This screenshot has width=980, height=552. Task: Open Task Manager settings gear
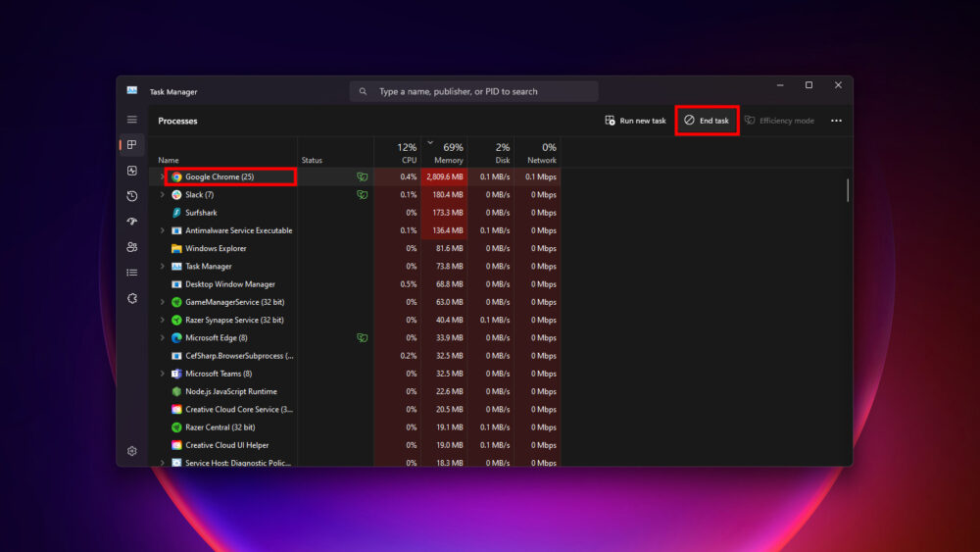[x=132, y=451]
